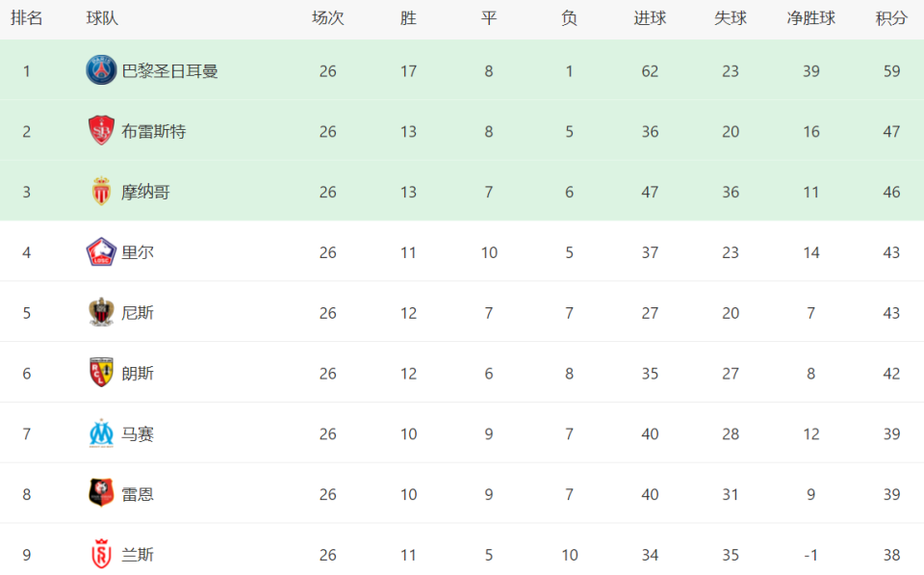
Task: Click the Rennes (雷恩) team badge
Action: [x=101, y=494]
